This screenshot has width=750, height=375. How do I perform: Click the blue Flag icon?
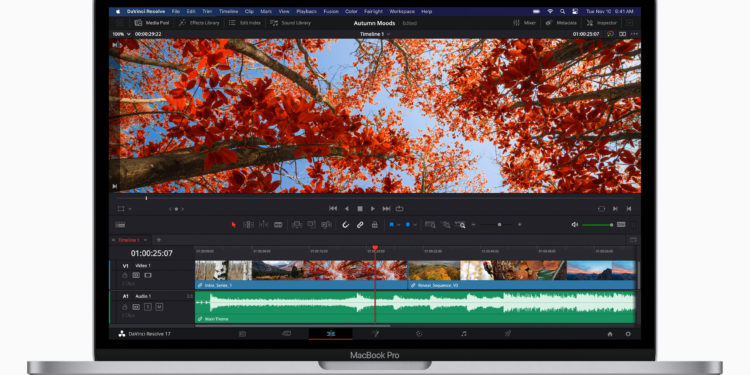(x=391, y=224)
